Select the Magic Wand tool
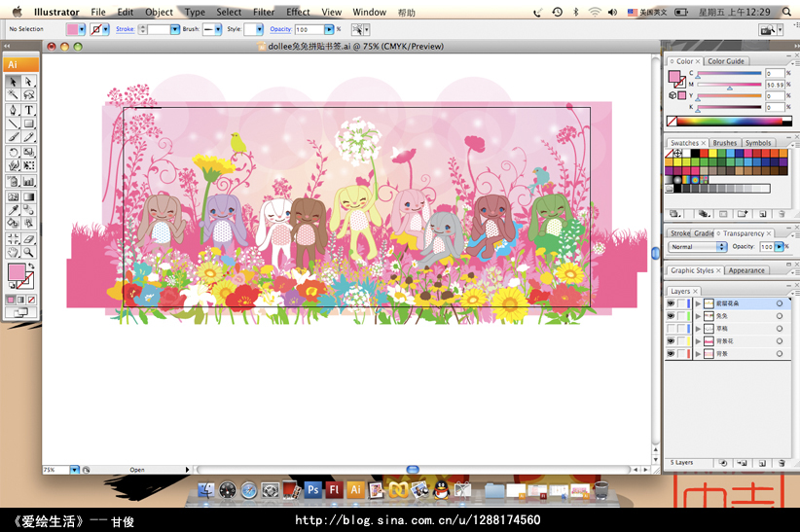 (14, 94)
